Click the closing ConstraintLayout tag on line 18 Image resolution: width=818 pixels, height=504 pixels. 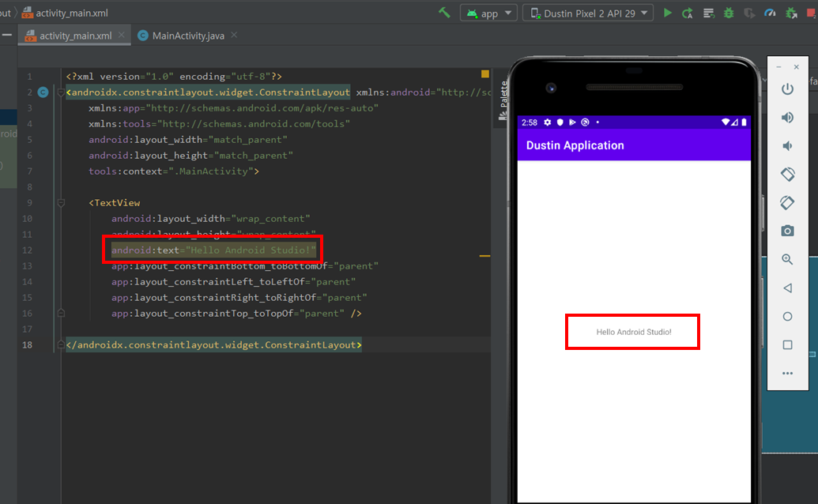214,345
